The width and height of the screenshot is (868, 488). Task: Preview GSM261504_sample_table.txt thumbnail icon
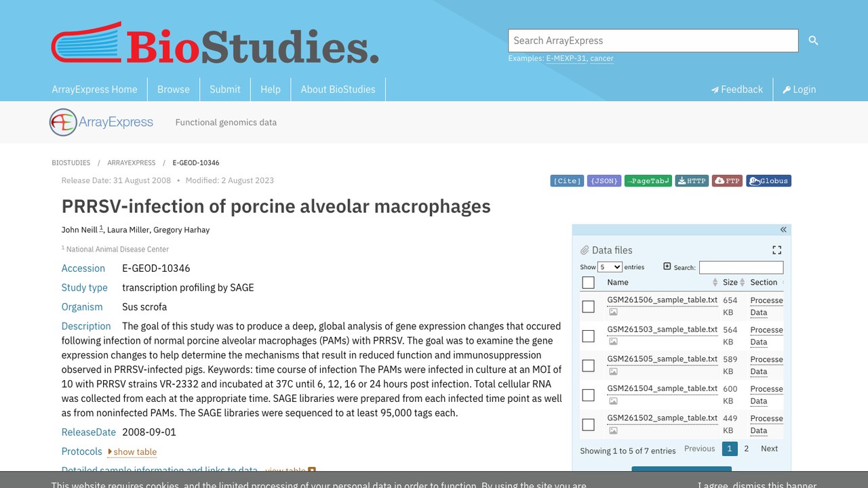click(x=613, y=401)
